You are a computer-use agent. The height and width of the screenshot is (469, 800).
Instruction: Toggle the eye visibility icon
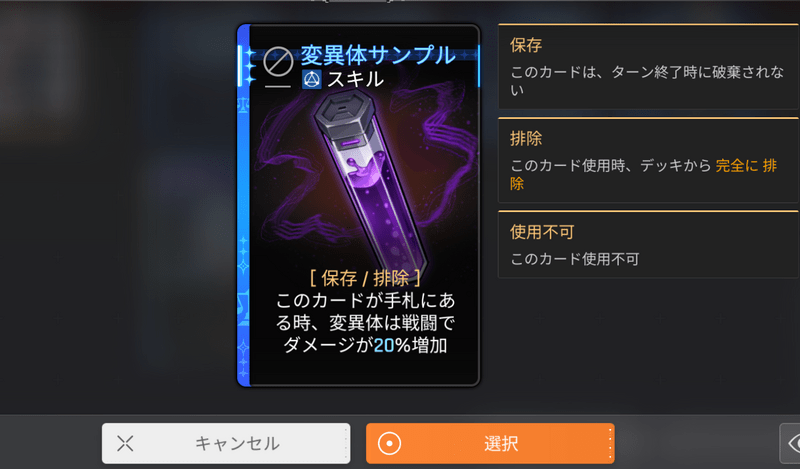coord(792,443)
